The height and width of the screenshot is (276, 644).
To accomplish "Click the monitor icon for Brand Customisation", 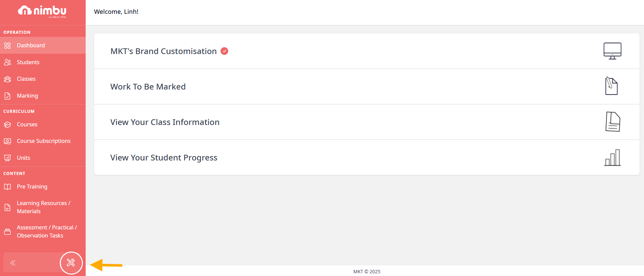I will point(612,51).
